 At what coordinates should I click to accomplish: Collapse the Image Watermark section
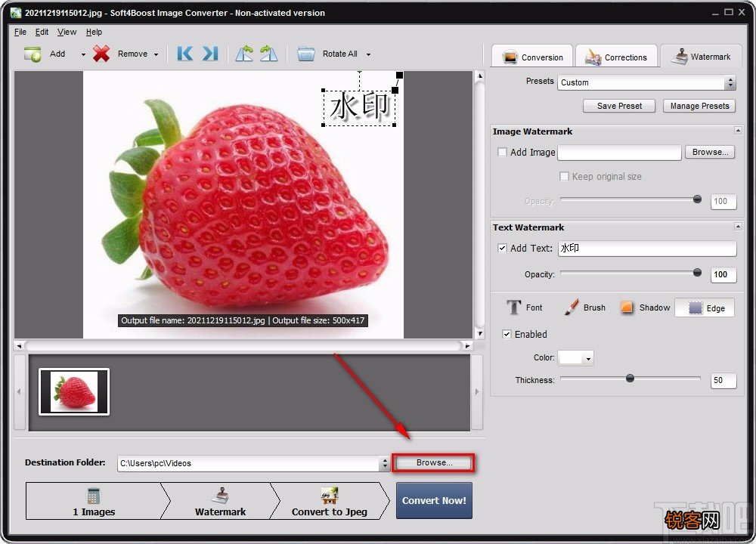tap(738, 131)
